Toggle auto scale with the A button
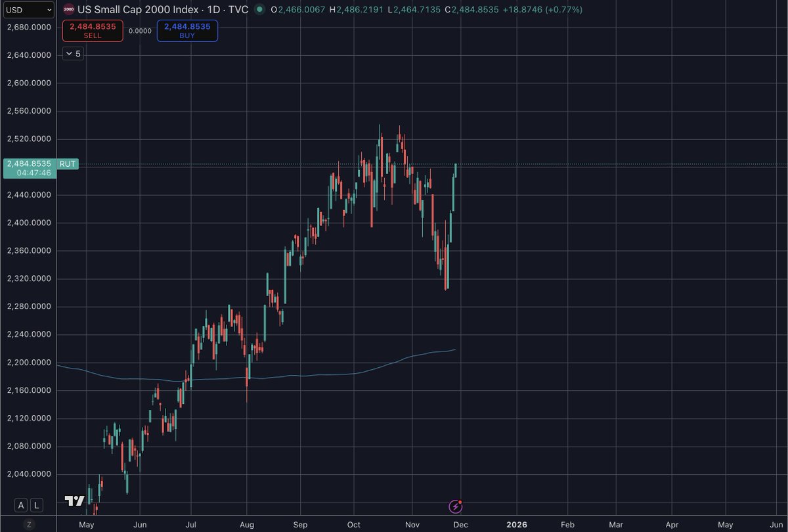788x532 pixels. (21, 505)
